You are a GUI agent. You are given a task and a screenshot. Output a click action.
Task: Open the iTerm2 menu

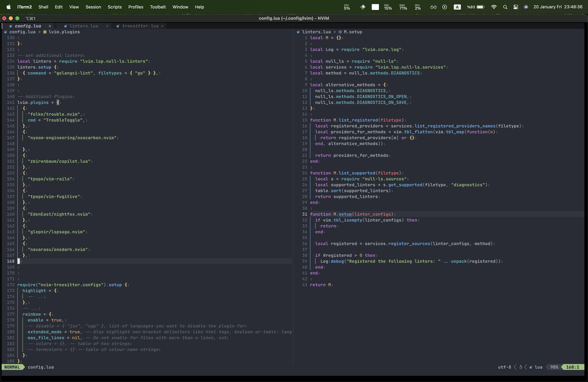(24, 7)
